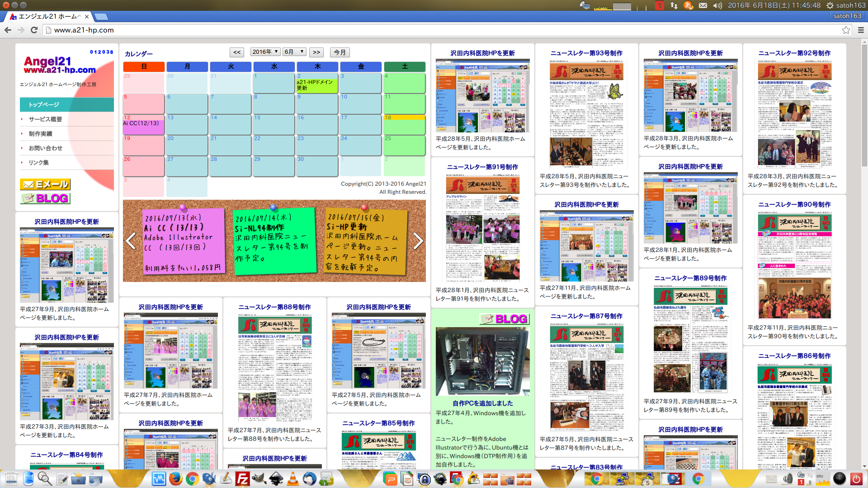Open the リンク集 menu item

(x=67, y=163)
